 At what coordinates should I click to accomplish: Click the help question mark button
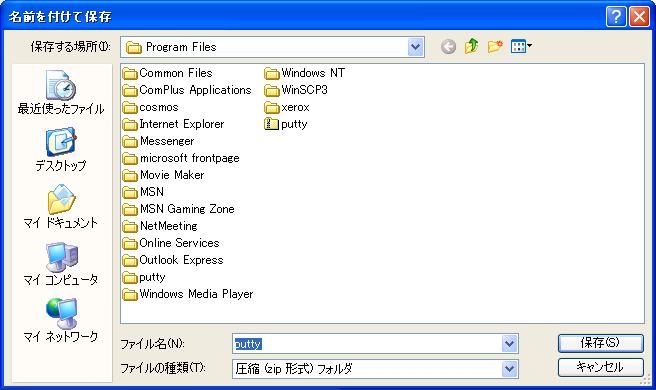click(616, 17)
